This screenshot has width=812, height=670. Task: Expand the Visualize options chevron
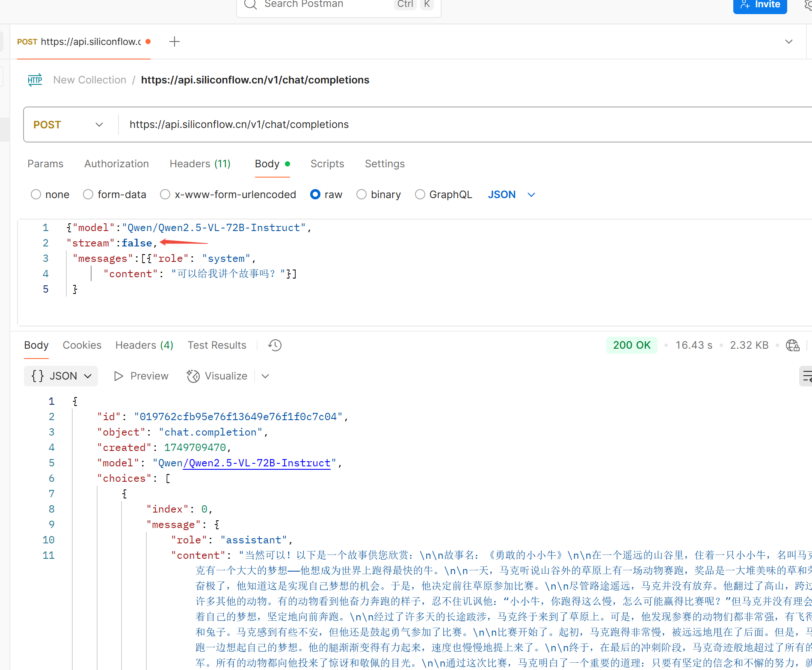(265, 376)
